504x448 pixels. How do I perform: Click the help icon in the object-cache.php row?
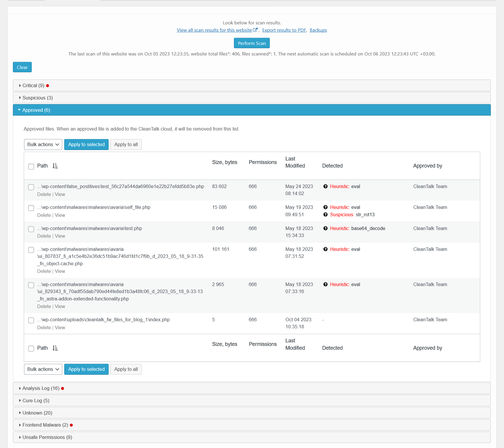click(x=325, y=249)
